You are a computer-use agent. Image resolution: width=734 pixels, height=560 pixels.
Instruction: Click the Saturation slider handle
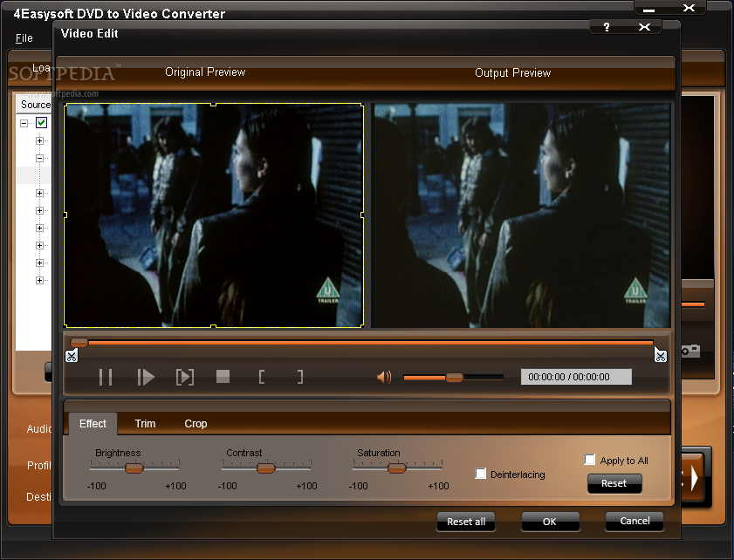(396, 468)
